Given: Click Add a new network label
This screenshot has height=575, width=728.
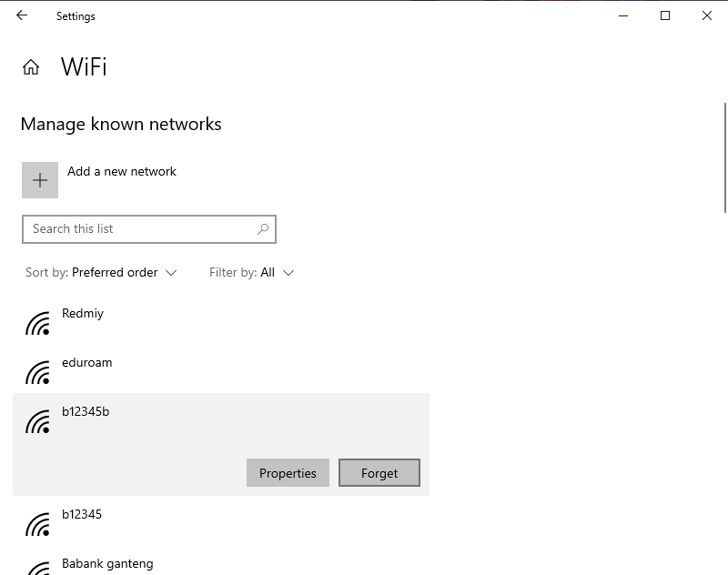Looking at the screenshot, I should [122, 171].
